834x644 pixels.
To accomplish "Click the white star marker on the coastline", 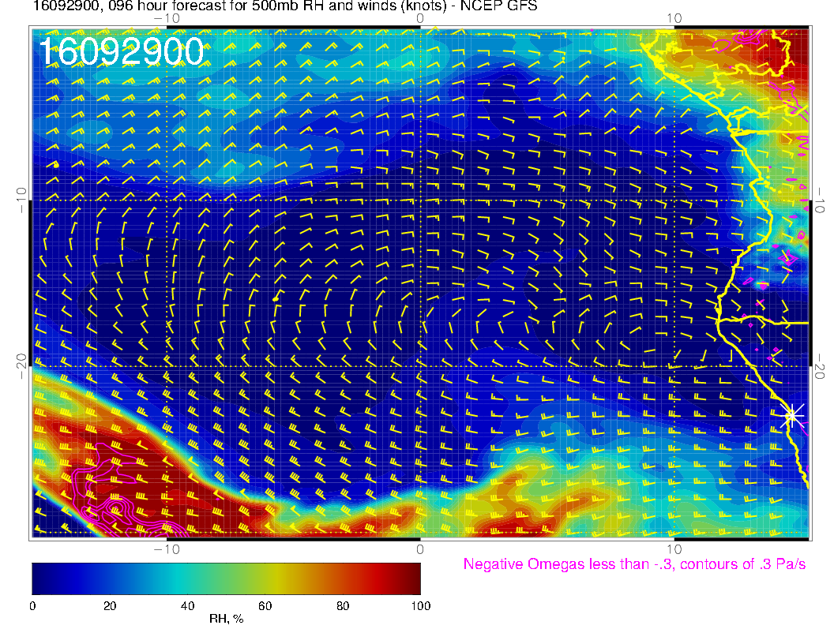I will [x=792, y=415].
